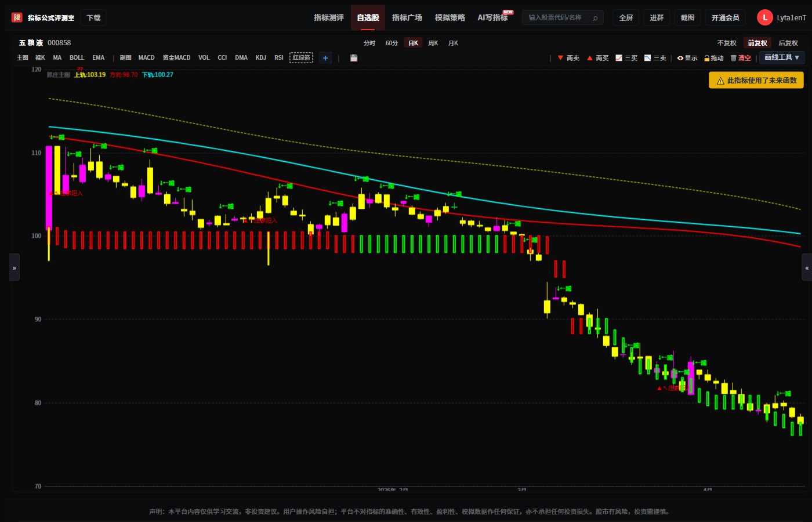Click the blue plus add-indicator icon
This screenshot has height=522, width=812.
(x=325, y=58)
